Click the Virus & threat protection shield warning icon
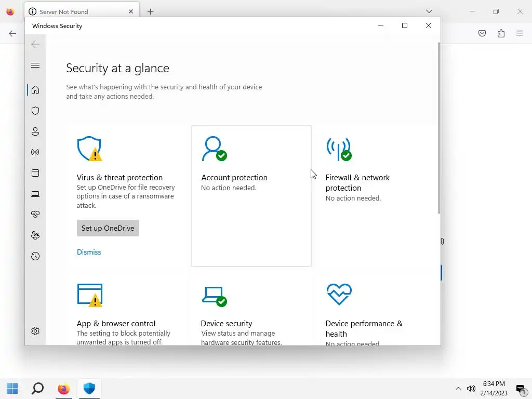The width and height of the screenshot is (532, 399). [89, 149]
